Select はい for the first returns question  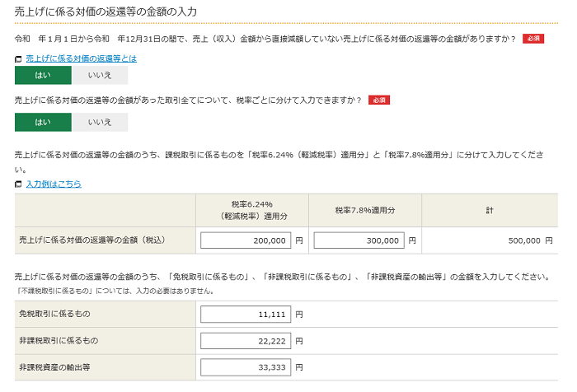[x=43, y=76]
